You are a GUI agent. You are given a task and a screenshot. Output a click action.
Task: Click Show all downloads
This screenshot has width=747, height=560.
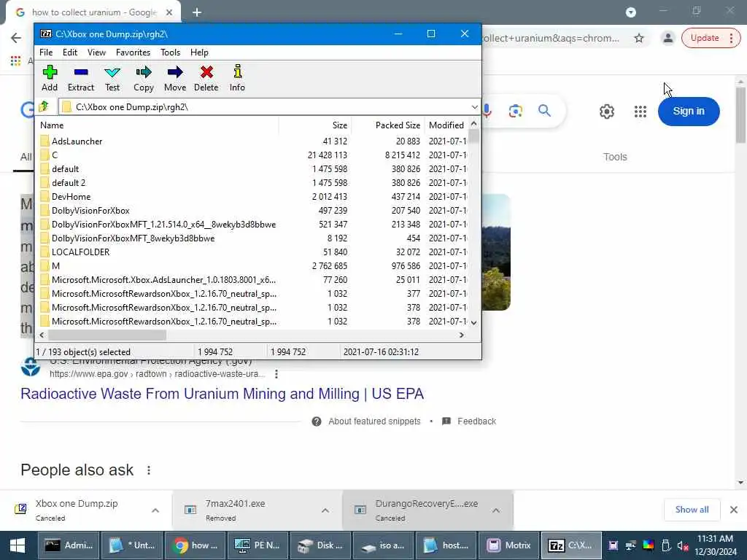click(692, 510)
